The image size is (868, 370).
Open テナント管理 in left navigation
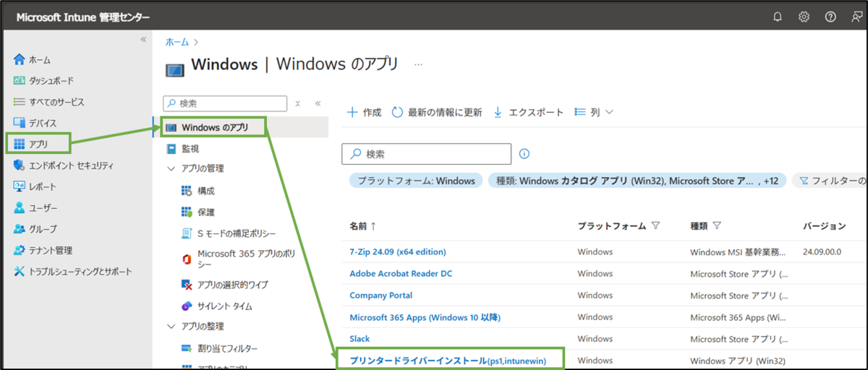click(43, 250)
